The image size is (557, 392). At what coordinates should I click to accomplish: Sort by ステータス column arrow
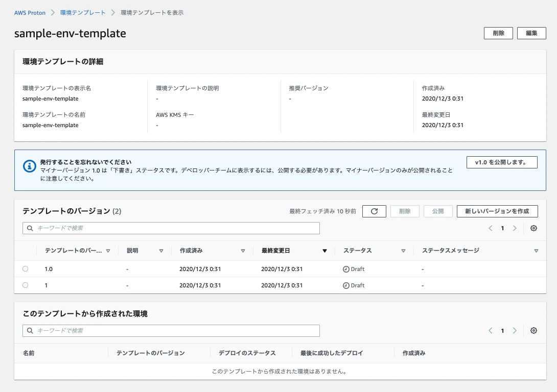point(403,251)
